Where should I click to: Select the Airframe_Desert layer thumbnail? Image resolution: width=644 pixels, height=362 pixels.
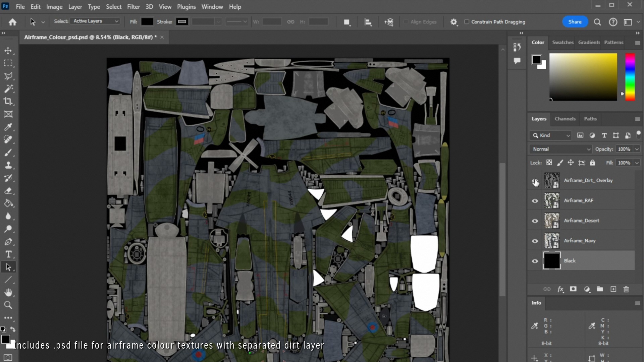[x=551, y=221]
